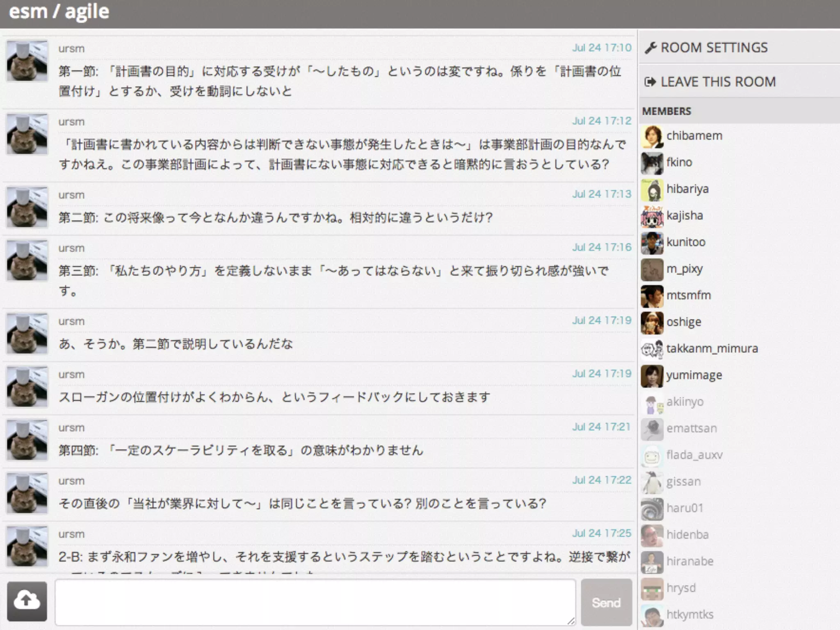Click the exit arrow icon for leaving room

click(651, 82)
